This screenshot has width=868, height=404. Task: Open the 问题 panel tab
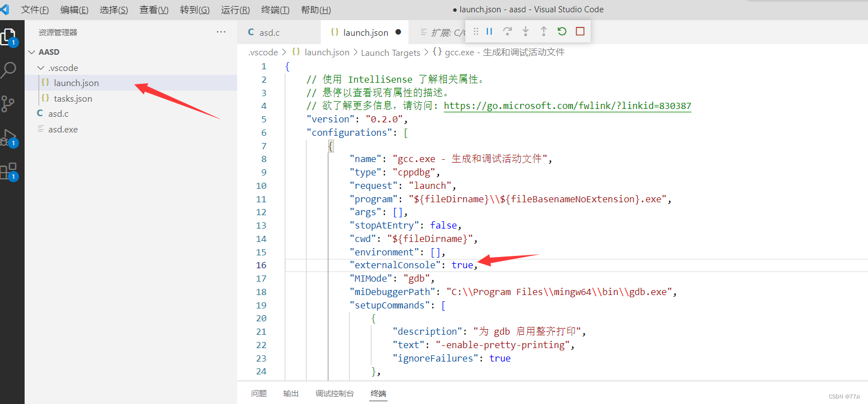point(258,393)
